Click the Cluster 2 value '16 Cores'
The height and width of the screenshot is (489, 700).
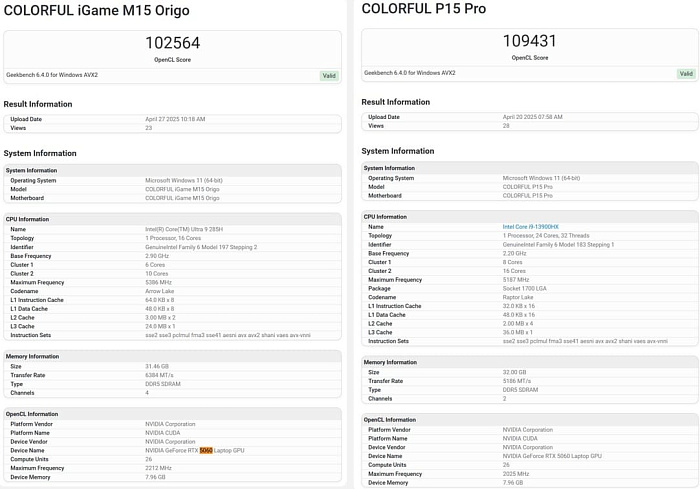(514, 271)
